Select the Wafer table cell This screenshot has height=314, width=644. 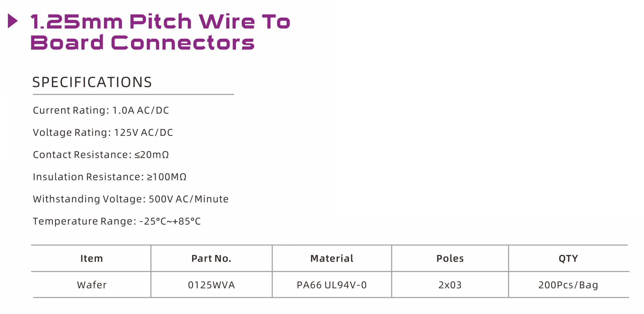coord(92,285)
